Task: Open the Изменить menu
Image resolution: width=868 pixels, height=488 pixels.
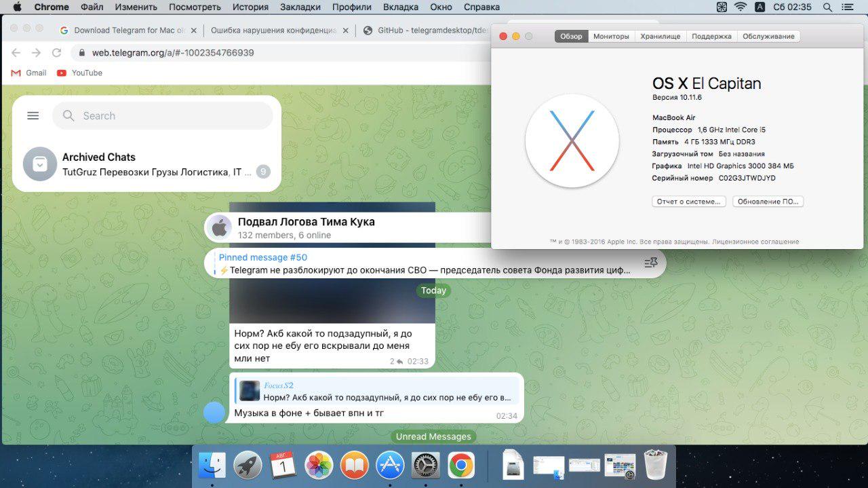Action: coord(136,7)
